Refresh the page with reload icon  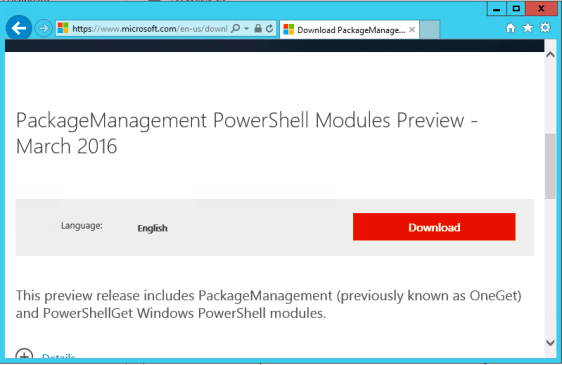tap(270, 28)
